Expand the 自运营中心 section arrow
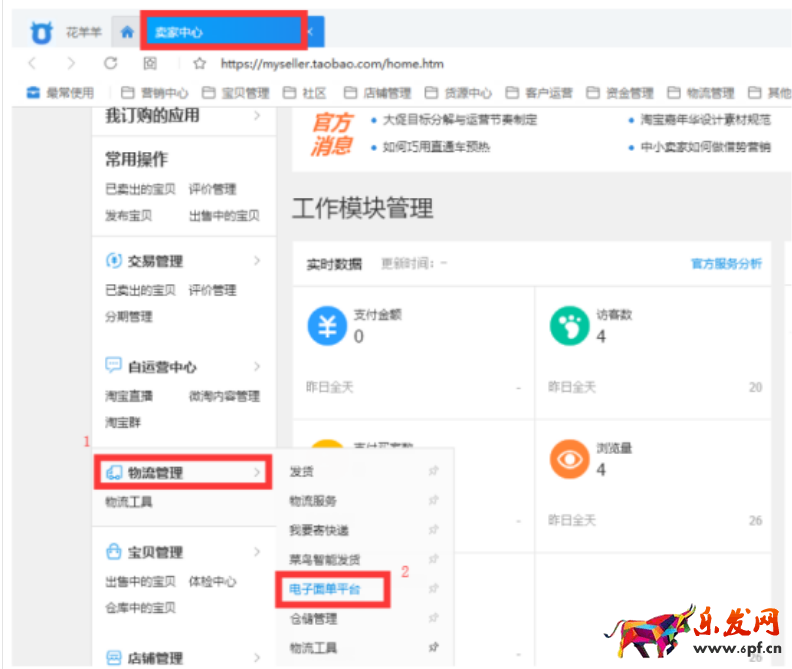This screenshot has height=669, width=792. coord(257,367)
